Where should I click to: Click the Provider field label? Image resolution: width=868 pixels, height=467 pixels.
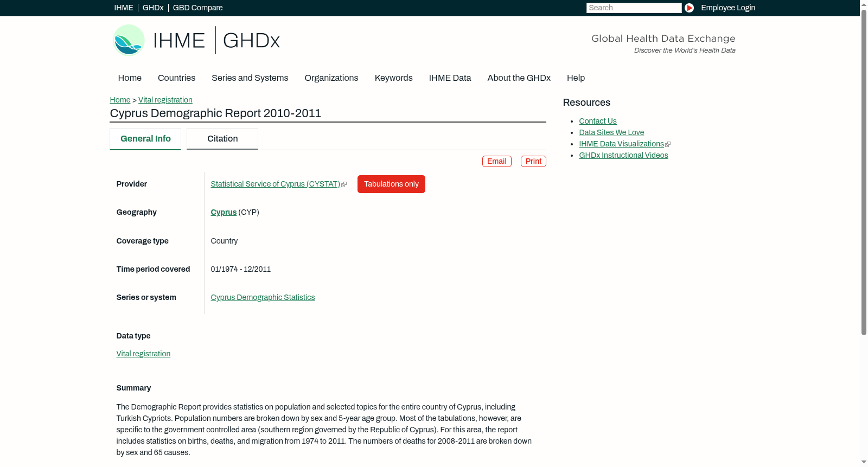point(131,184)
